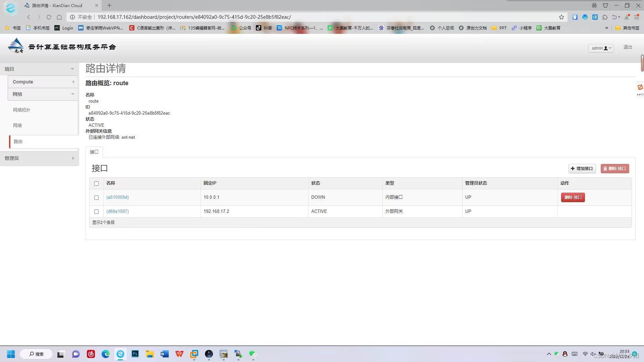Check the checkbox for interface (a510059d)
The image size is (644, 362).
[x=97, y=197]
